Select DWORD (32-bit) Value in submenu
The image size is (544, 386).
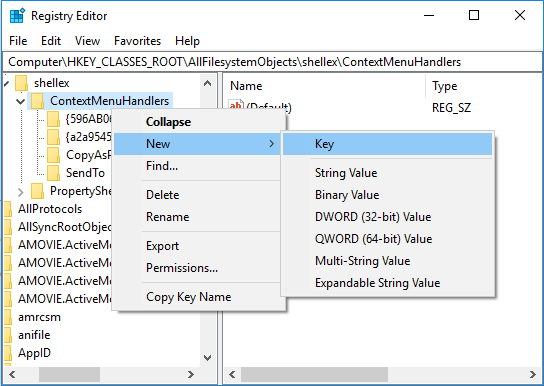coord(388,217)
